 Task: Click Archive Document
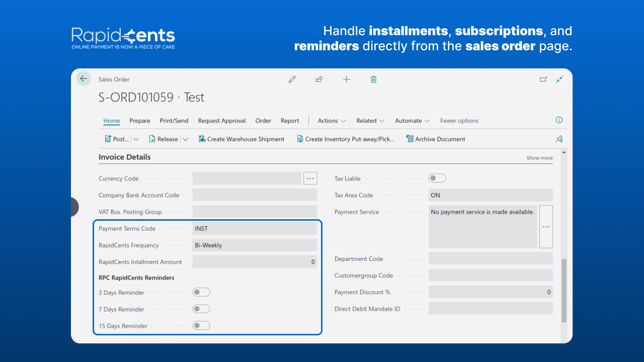[436, 139]
